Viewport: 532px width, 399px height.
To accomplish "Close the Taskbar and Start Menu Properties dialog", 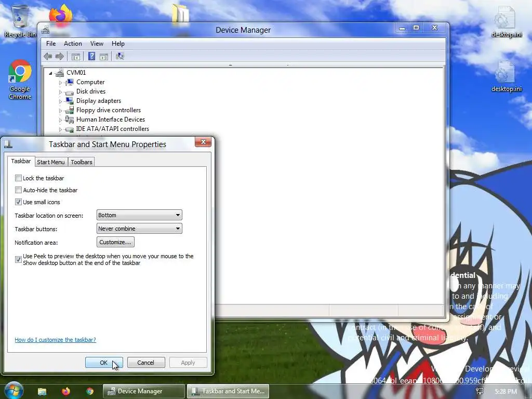I will [203, 142].
